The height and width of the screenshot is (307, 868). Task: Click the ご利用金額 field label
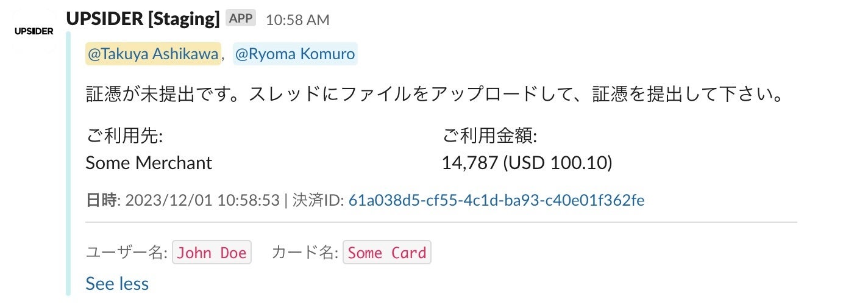pyautogui.click(x=489, y=136)
